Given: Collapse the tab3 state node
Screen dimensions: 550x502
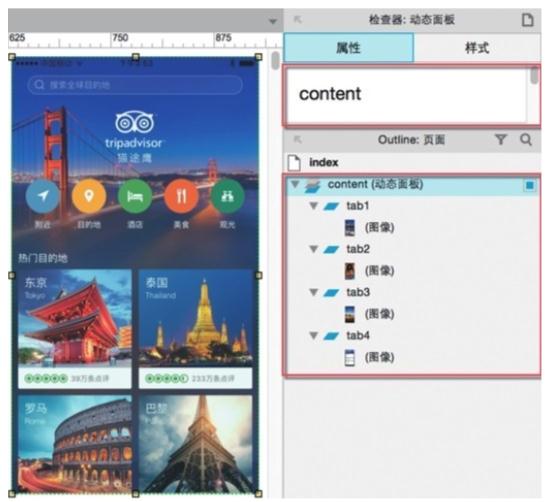Looking at the screenshot, I should pos(314,292).
